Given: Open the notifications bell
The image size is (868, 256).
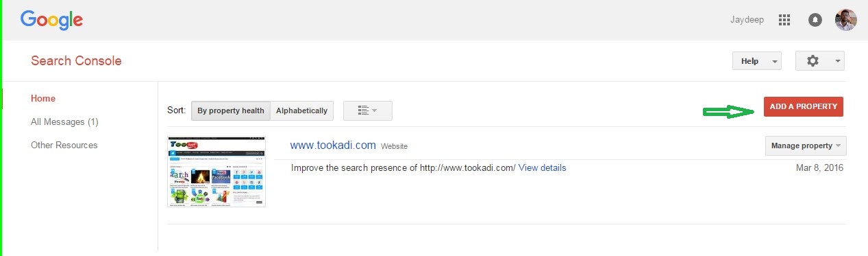Looking at the screenshot, I should (x=815, y=20).
